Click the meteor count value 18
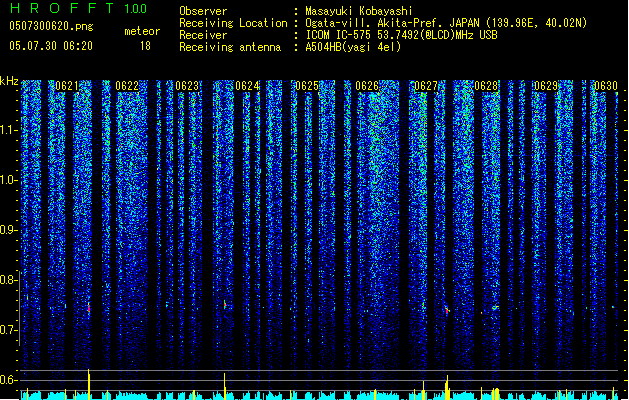Screen dimensions: 629x400 [145, 46]
